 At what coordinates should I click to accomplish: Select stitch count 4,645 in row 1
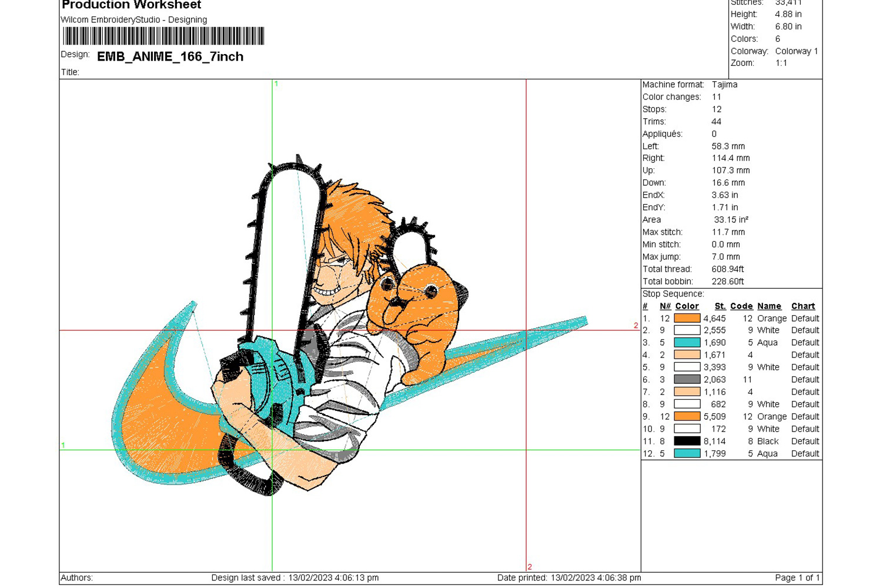(x=715, y=318)
